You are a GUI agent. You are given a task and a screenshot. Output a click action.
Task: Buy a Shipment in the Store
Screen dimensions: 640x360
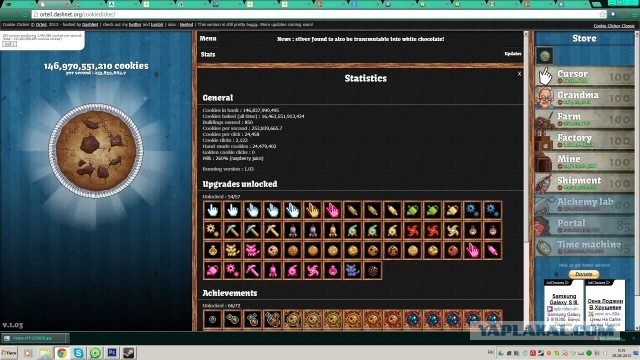coord(584,183)
